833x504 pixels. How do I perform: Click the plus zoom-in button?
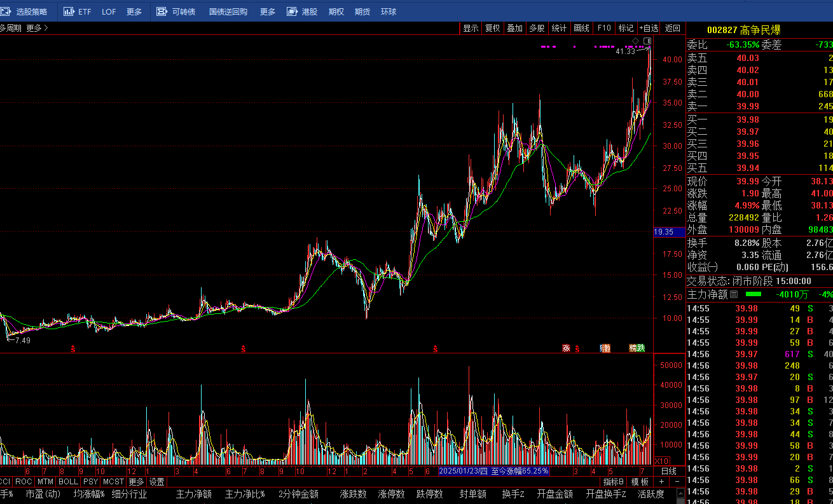pyautogui.click(x=661, y=482)
